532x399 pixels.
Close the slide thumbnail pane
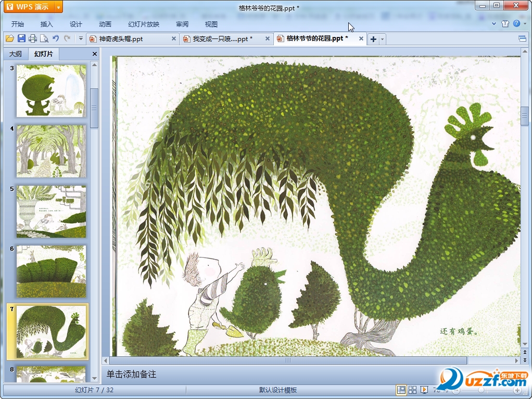pos(95,54)
